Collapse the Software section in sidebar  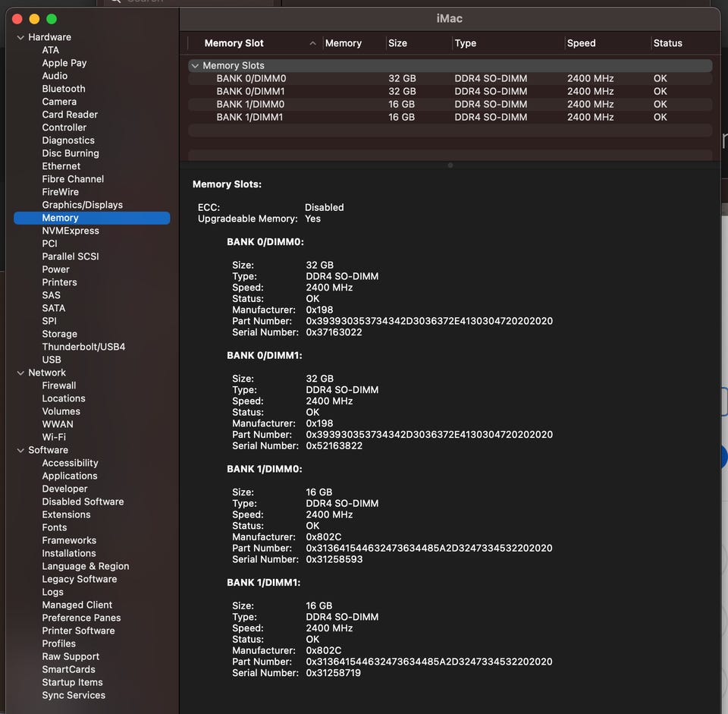(20, 450)
